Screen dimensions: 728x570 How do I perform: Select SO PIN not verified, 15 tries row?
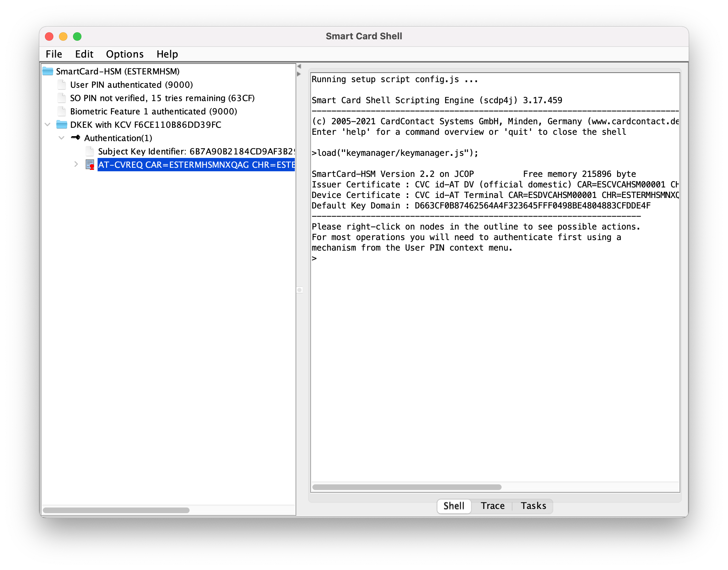tap(163, 98)
